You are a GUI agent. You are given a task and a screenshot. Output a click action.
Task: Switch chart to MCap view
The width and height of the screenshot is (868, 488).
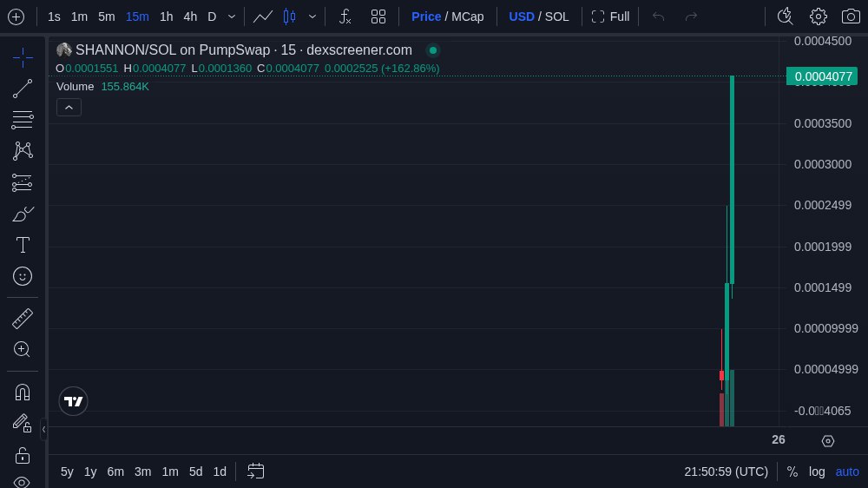tap(468, 16)
